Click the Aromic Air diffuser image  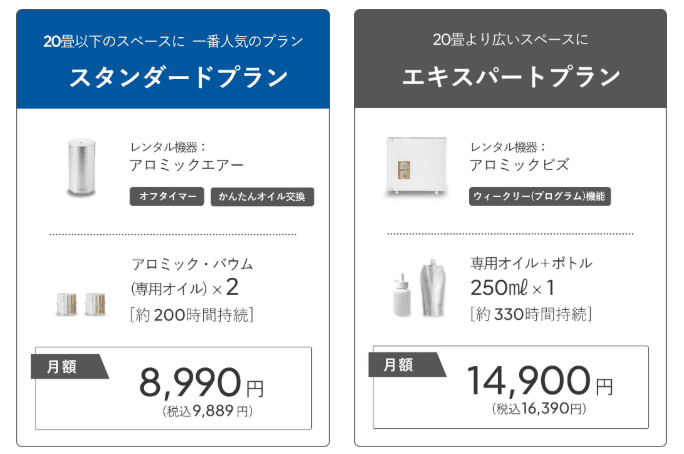click(x=81, y=167)
